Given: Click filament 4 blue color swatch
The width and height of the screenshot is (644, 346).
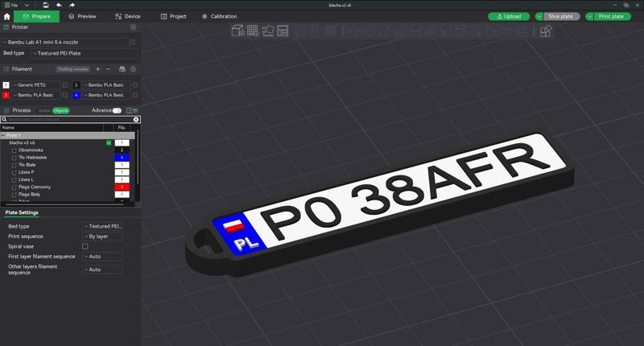Looking at the screenshot, I should click(76, 95).
